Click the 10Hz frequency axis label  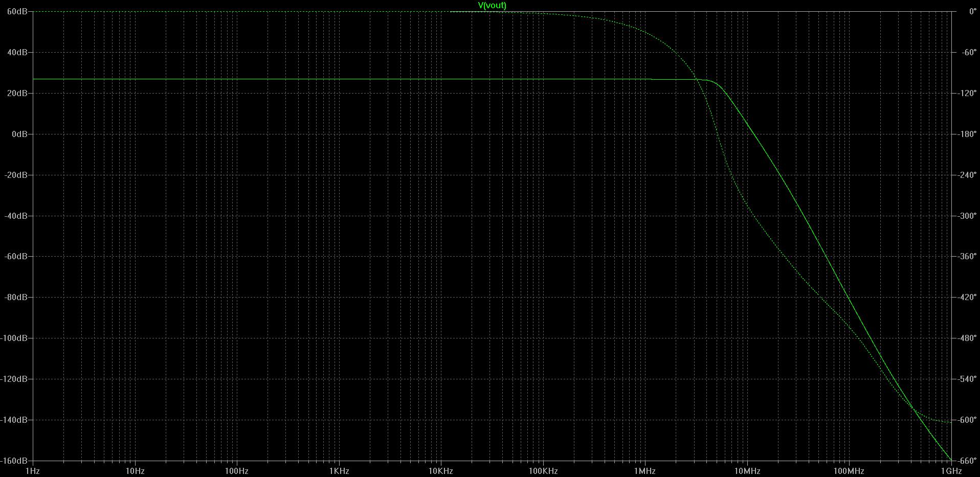tap(135, 471)
